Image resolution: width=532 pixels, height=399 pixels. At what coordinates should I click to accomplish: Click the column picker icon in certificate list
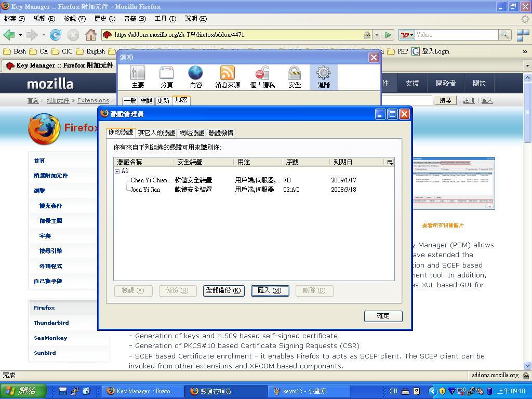coord(390,162)
